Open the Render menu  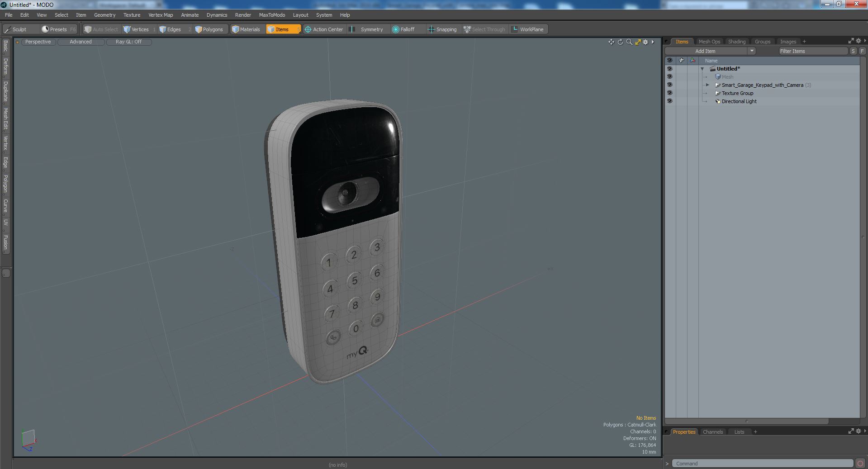tap(243, 15)
